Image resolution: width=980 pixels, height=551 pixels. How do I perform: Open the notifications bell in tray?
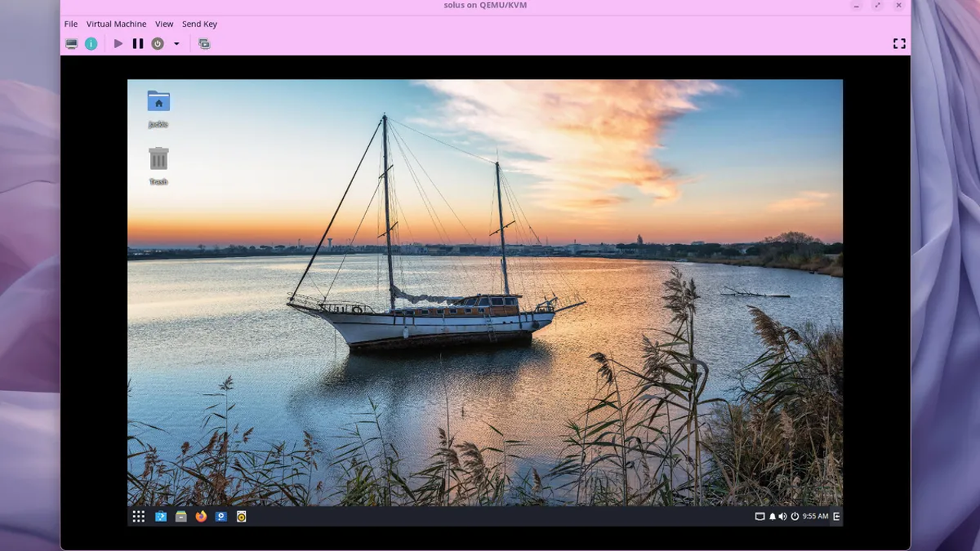[772, 517]
